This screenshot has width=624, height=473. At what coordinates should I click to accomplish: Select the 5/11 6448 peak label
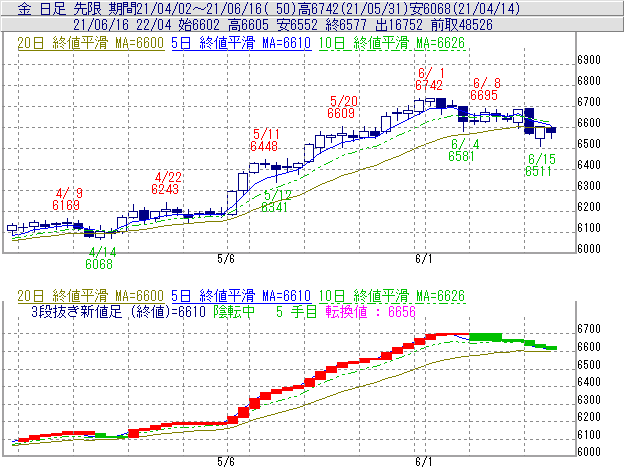(264, 140)
